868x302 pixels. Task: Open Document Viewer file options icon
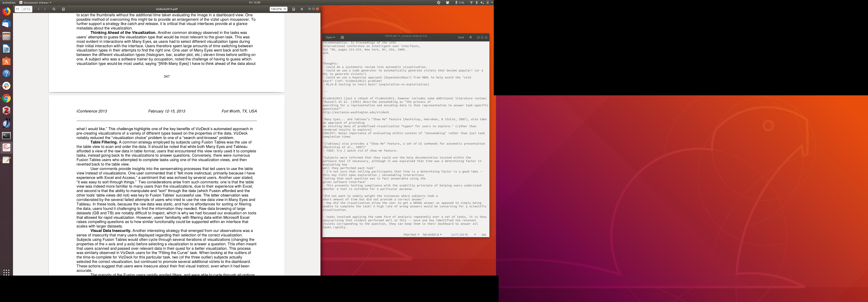[294, 9]
